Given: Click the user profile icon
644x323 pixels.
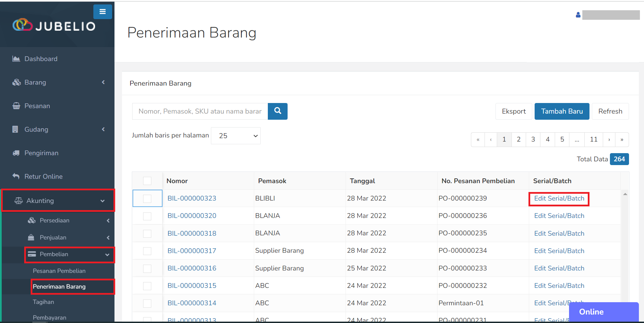Looking at the screenshot, I should (x=578, y=15).
